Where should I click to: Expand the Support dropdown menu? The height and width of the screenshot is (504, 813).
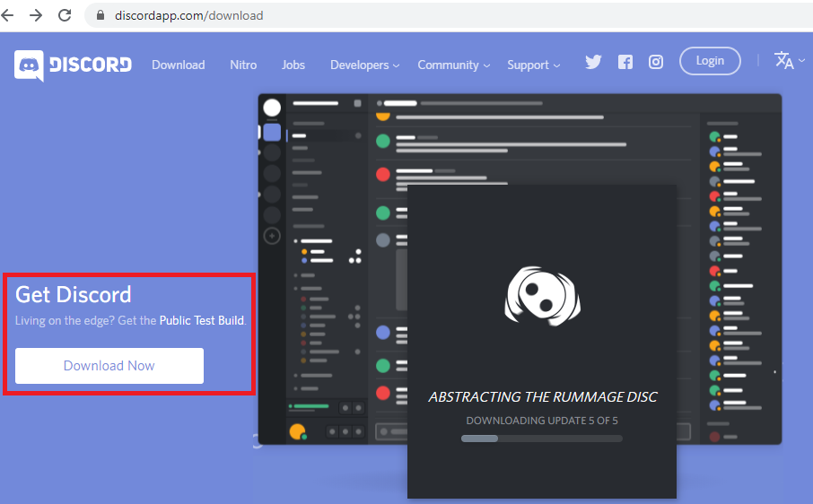tap(533, 65)
